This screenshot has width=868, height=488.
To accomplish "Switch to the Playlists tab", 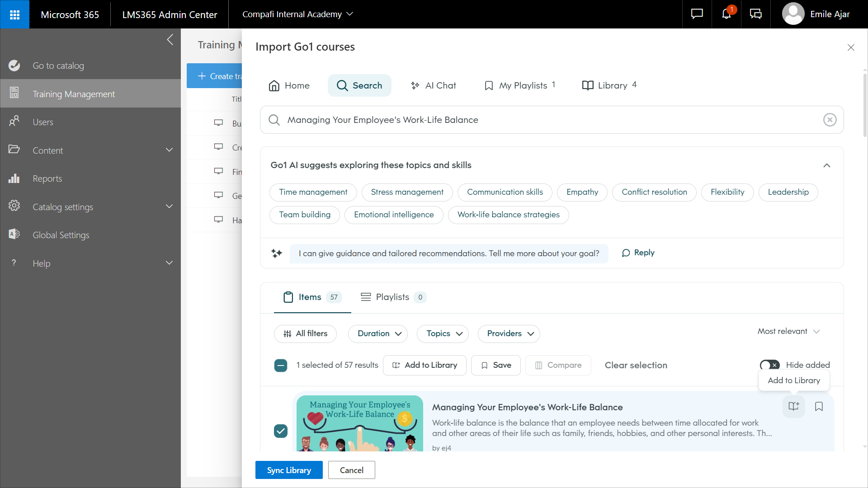I will (392, 297).
